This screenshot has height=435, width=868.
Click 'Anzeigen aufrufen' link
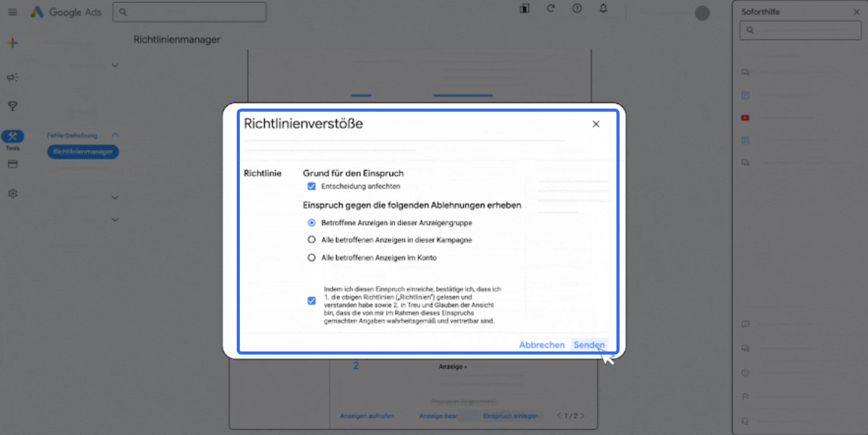click(367, 416)
